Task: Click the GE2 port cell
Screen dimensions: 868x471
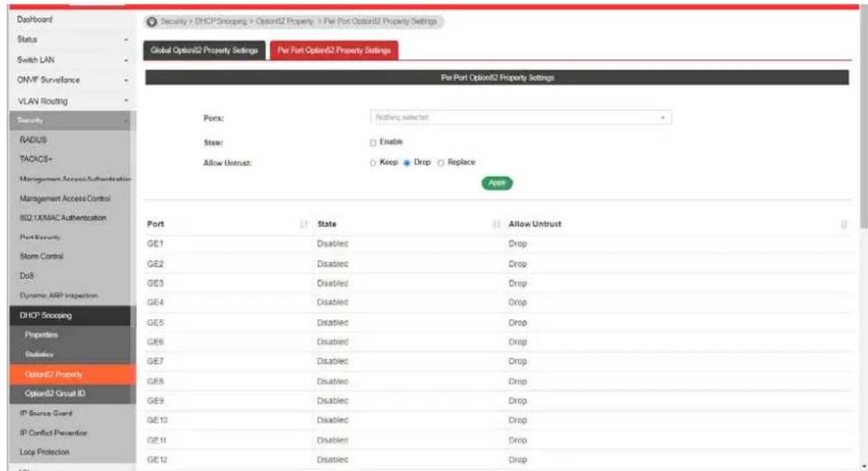Action: pyautogui.click(x=155, y=264)
